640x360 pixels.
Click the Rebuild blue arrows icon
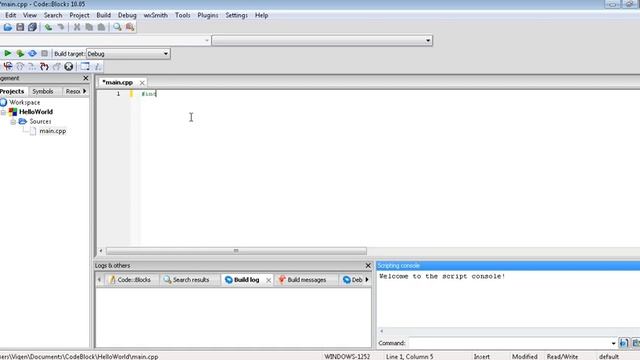[32, 53]
